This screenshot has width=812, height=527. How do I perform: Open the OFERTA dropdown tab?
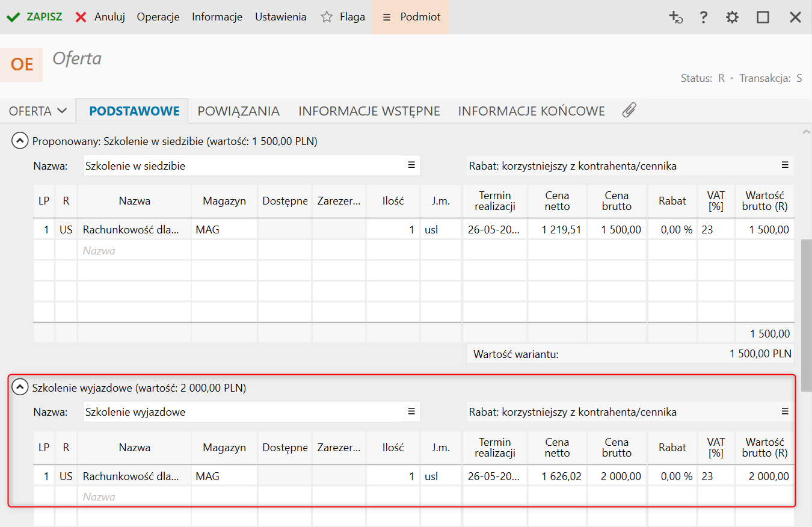37,111
